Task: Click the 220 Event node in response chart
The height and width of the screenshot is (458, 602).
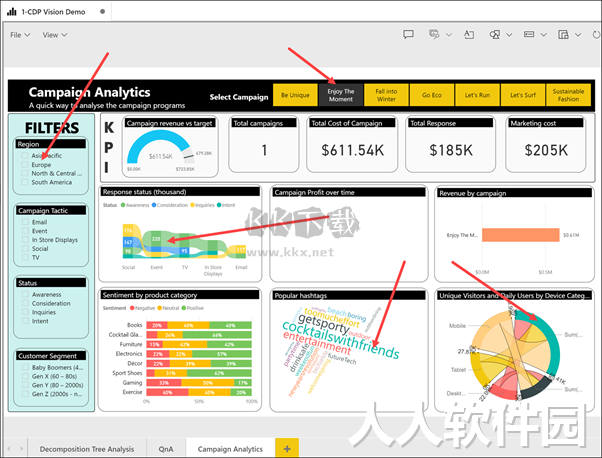Action: click(x=156, y=239)
